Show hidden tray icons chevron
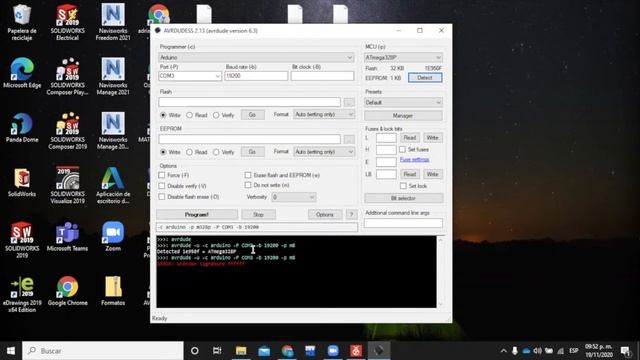The height and width of the screenshot is (360, 640). [504, 351]
